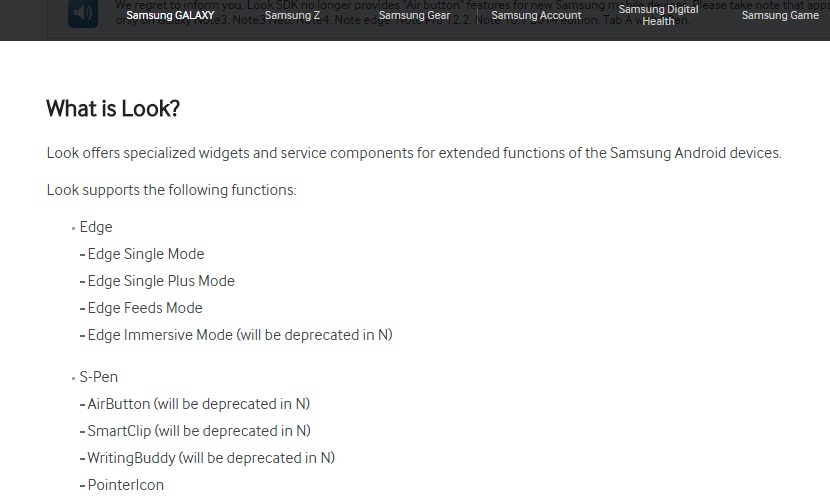
Task: Click the "What is Look?" heading
Action: tap(113, 109)
